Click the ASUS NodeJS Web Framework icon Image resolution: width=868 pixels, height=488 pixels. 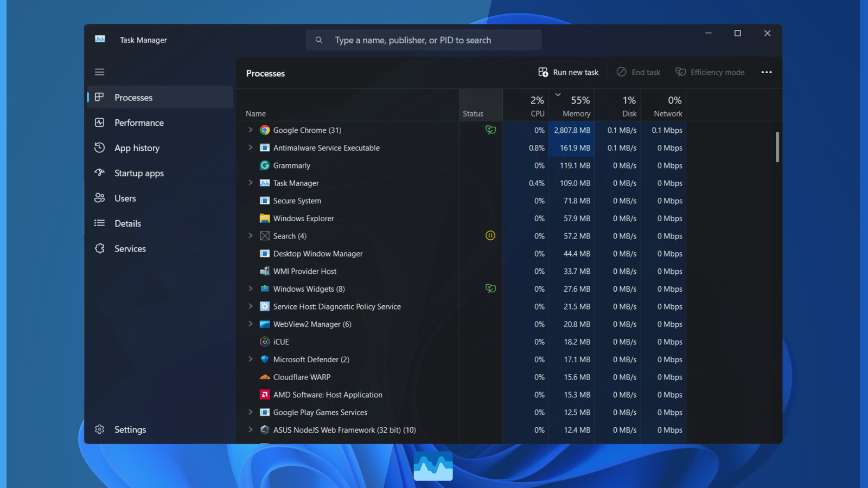coord(265,430)
